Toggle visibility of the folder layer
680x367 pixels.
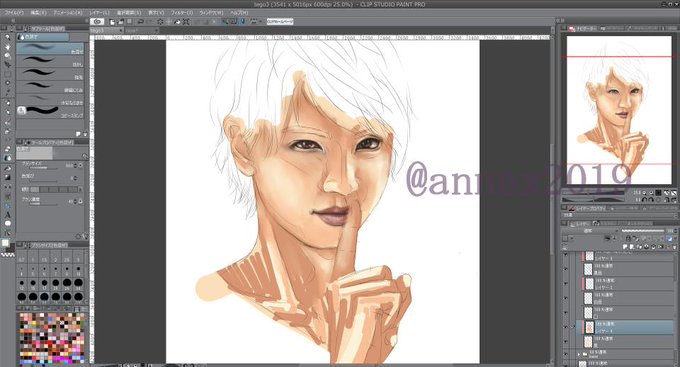click(x=565, y=354)
